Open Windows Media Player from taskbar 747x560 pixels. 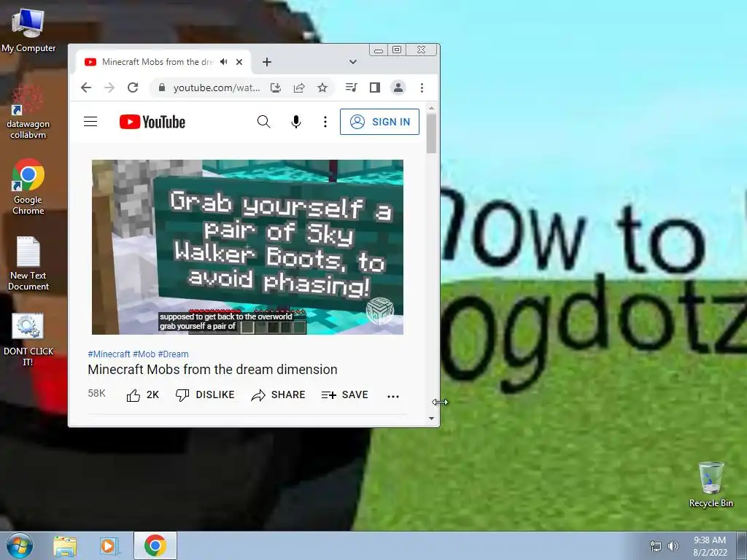pyautogui.click(x=109, y=545)
